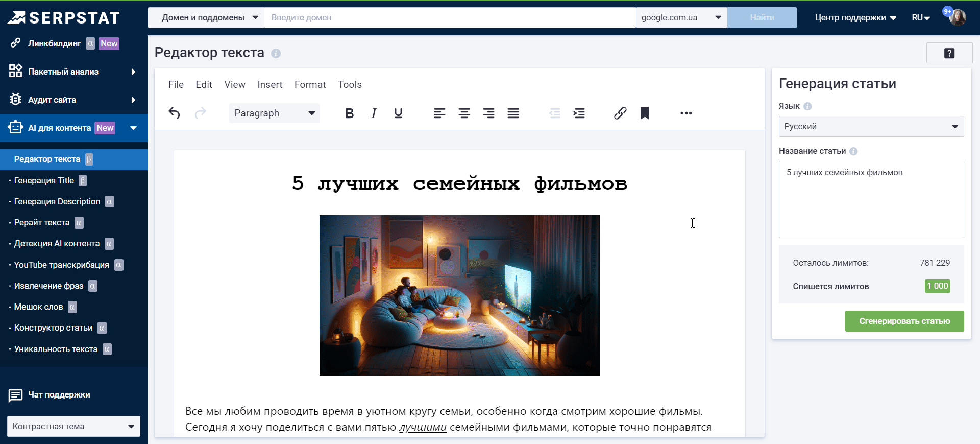Click the underlined word лучшими
This screenshot has height=444, width=980.
[423, 427]
